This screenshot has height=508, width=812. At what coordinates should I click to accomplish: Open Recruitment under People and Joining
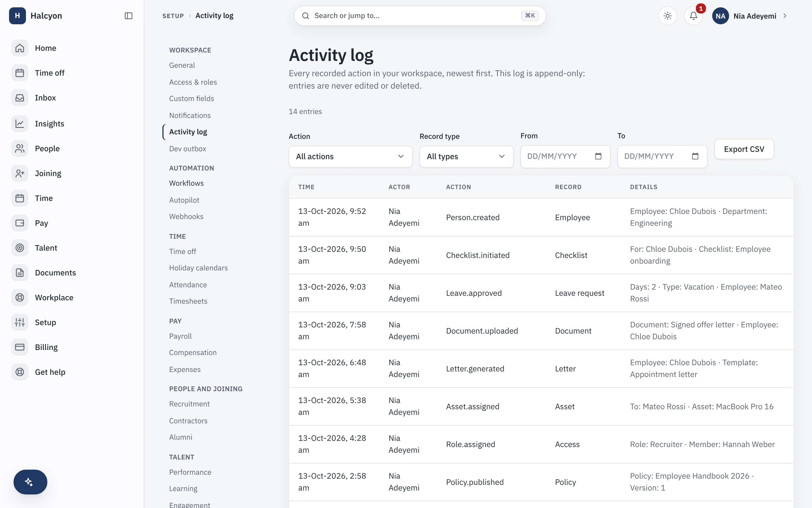[189, 404]
